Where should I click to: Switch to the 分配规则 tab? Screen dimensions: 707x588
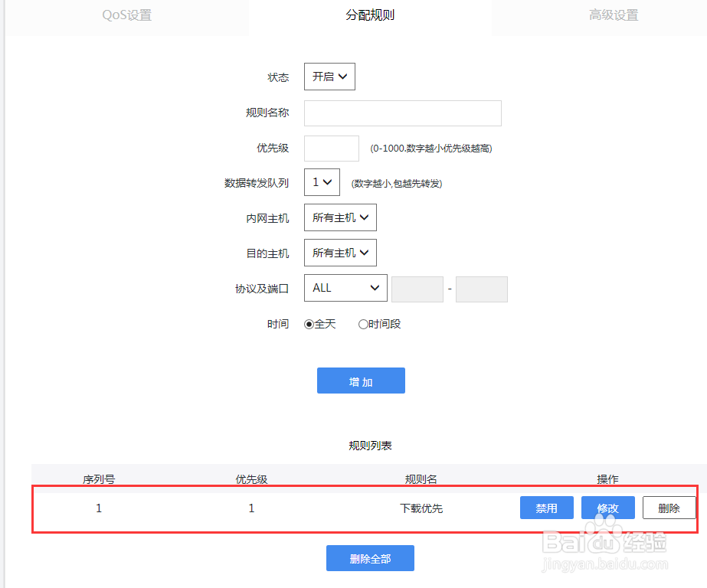370,15
